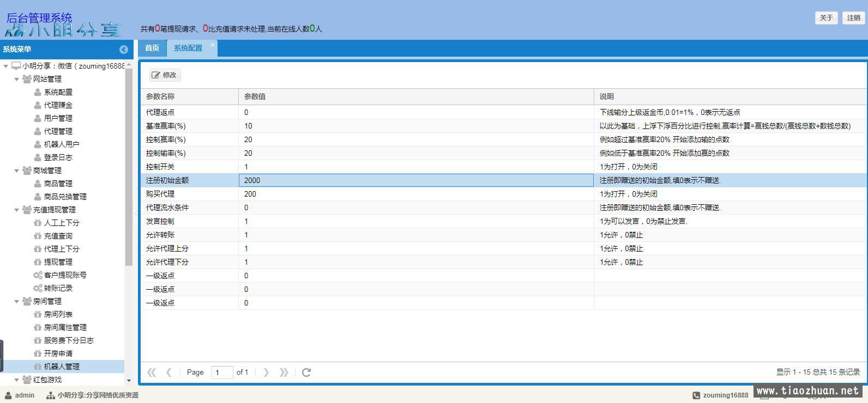Click the gift icon beside 房间列表

pos(38,314)
